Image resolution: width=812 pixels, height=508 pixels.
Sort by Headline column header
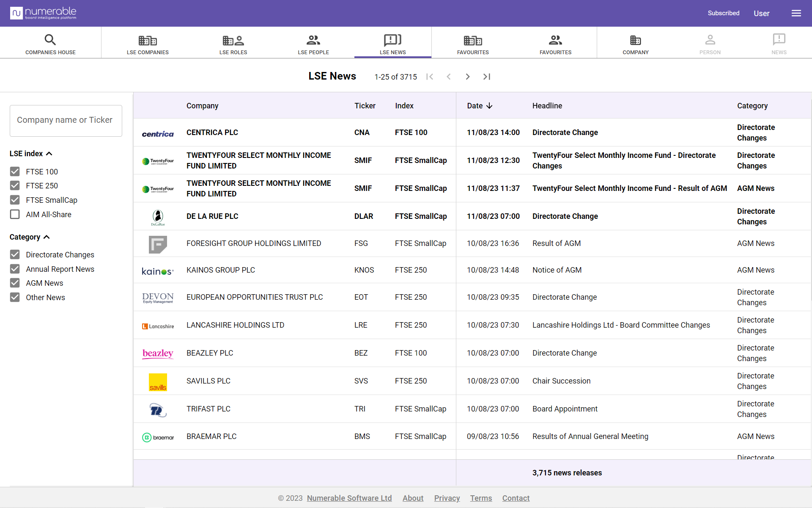click(547, 106)
